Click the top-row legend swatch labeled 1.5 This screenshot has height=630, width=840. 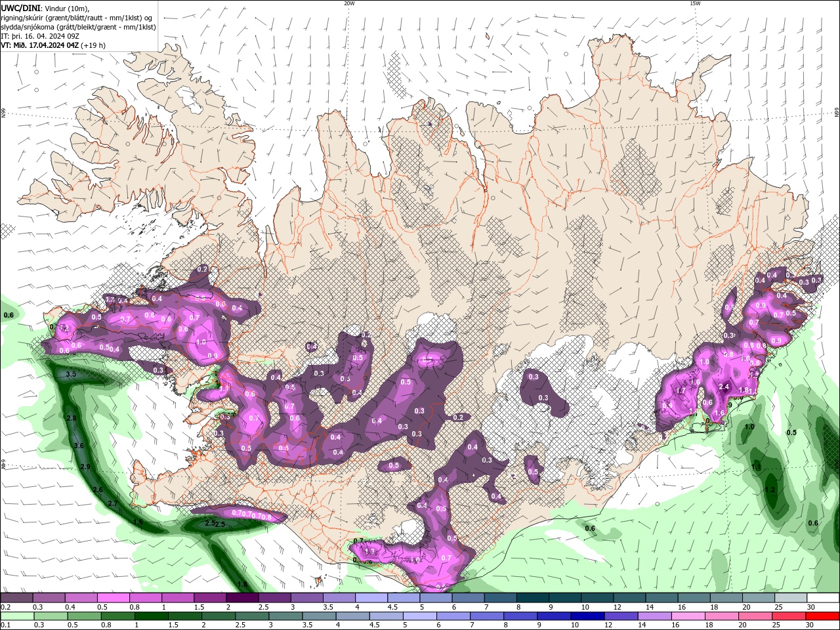[210, 598]
